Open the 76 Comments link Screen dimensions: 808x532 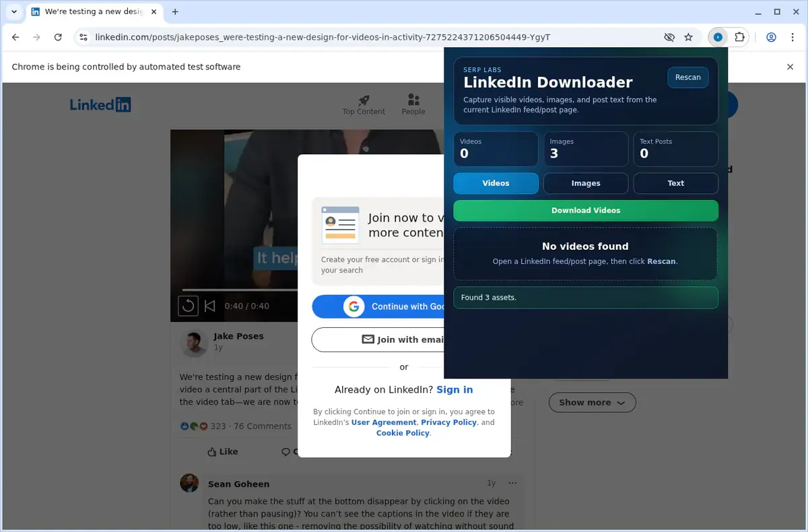tap(263, 426)
